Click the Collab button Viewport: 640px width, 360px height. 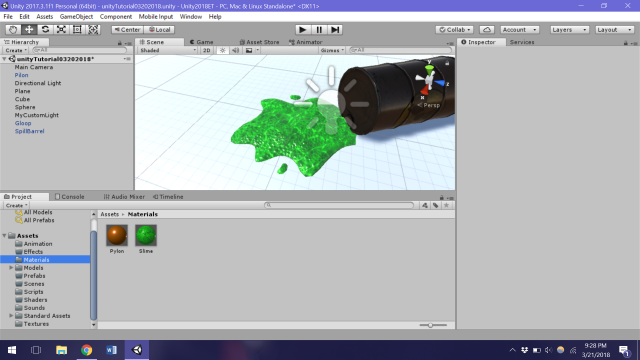[x=455, y=29]
